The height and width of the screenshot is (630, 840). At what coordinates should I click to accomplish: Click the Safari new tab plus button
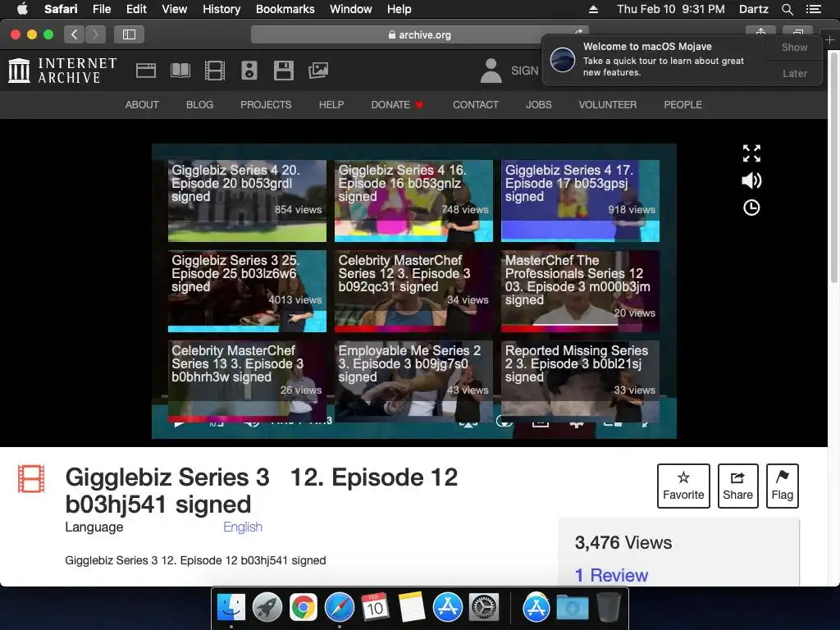click(x=830, y=39)
